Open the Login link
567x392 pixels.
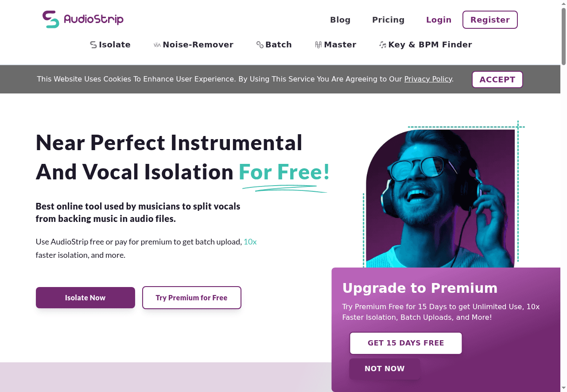coord(439,20)
